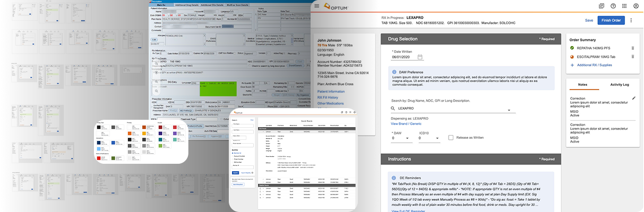
Task: Open the Patient Information link
Action: (331, 92)
